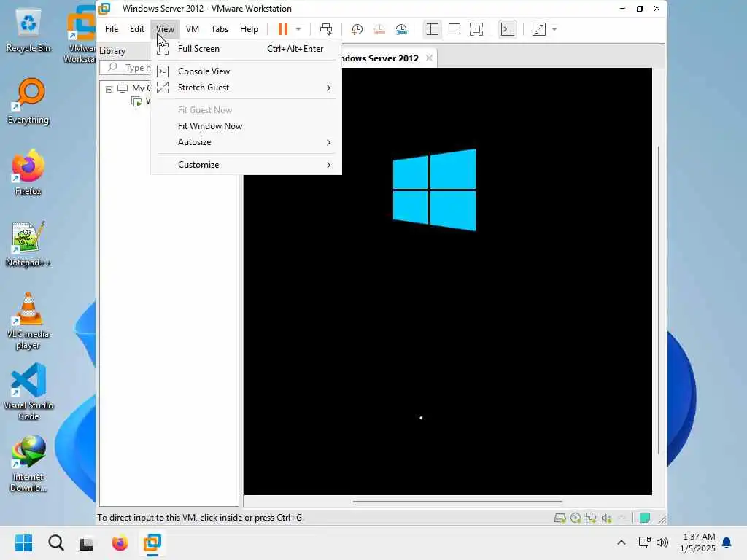Open Firefox from the taskbar

120,542
